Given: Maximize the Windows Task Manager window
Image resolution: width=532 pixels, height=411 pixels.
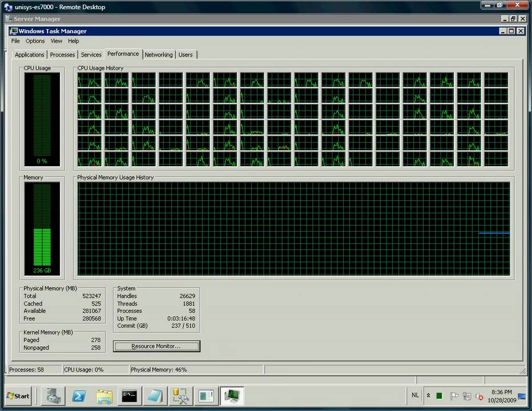Looking at the screenshot, I should [x=511, y=31].
